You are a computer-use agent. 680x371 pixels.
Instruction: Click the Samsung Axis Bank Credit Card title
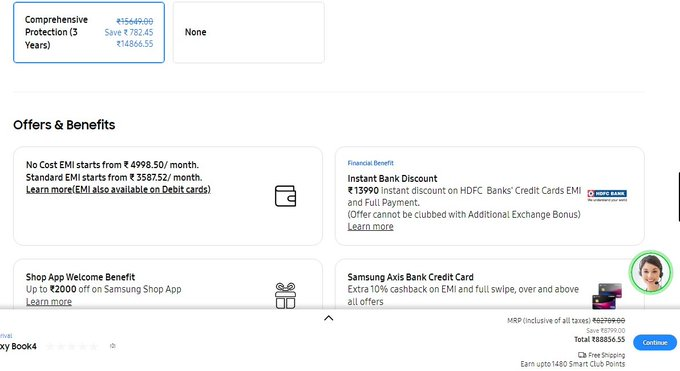click(x=410, y=277)
